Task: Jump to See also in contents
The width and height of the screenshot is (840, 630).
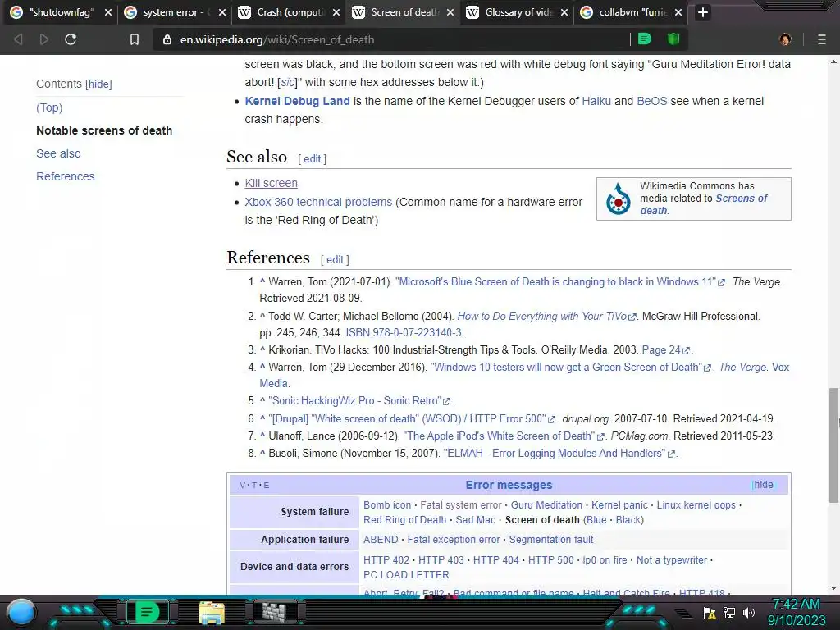Action: pyautogui.click(x=58, y=153)
